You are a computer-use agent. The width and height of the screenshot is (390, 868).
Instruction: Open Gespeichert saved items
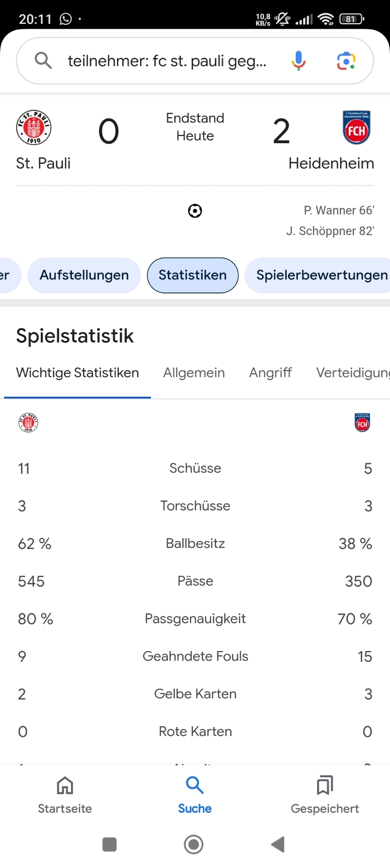tap(325, 794)
